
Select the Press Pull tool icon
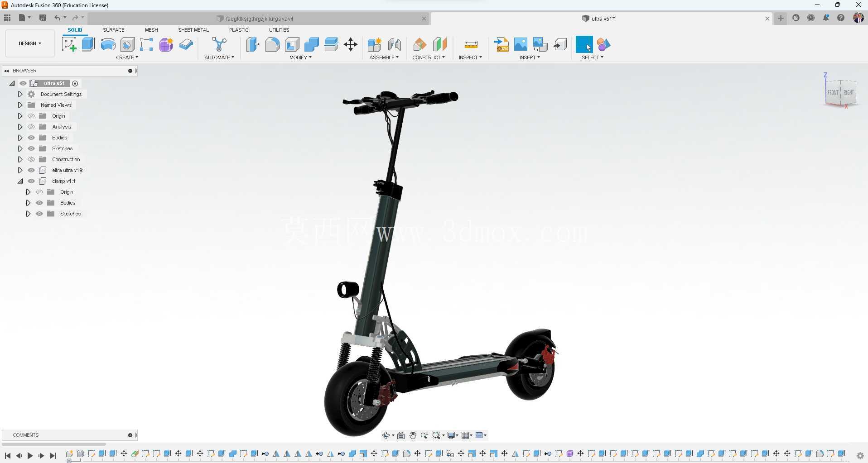click(253, 44)
